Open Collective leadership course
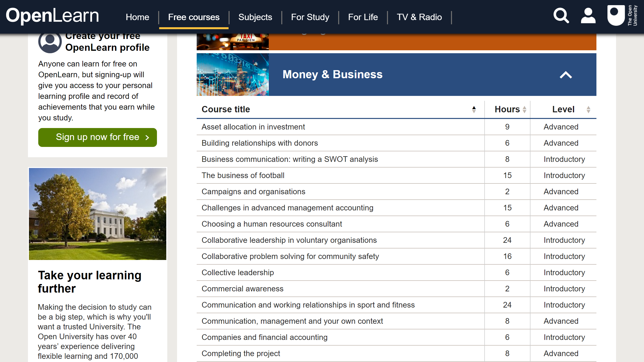Screen dimensions: 644x362 click(238, 272)
